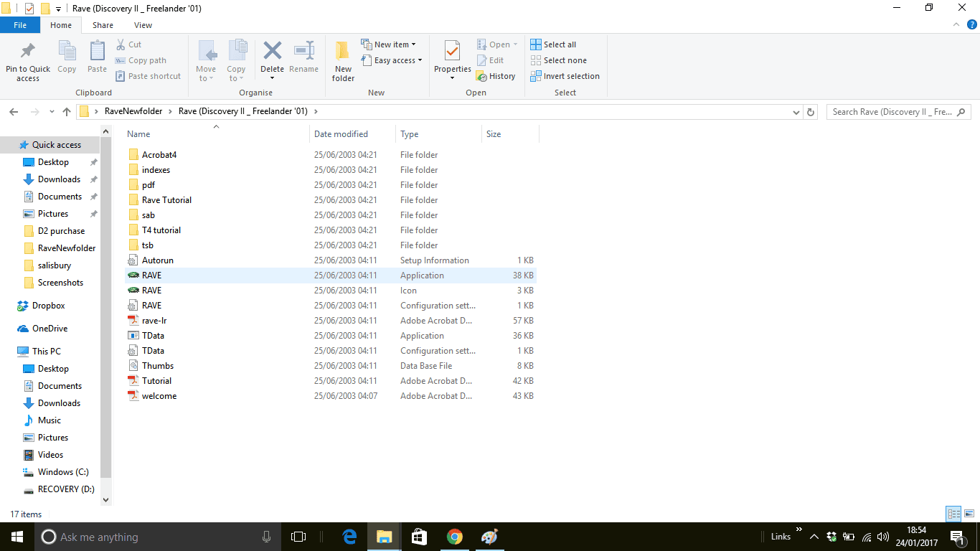Viewport: 980px width, 551px height.
Task: Select Quick access in sidebar
Action: click(x=56, y=145)
